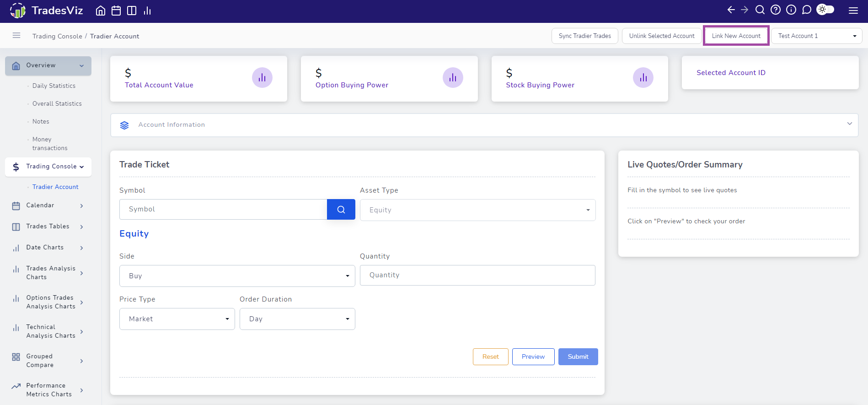Image resolution: width=868 pixels, height=405 pixels.
Task: Open the top-right hamburger menu
Action: tap(853, 11)
